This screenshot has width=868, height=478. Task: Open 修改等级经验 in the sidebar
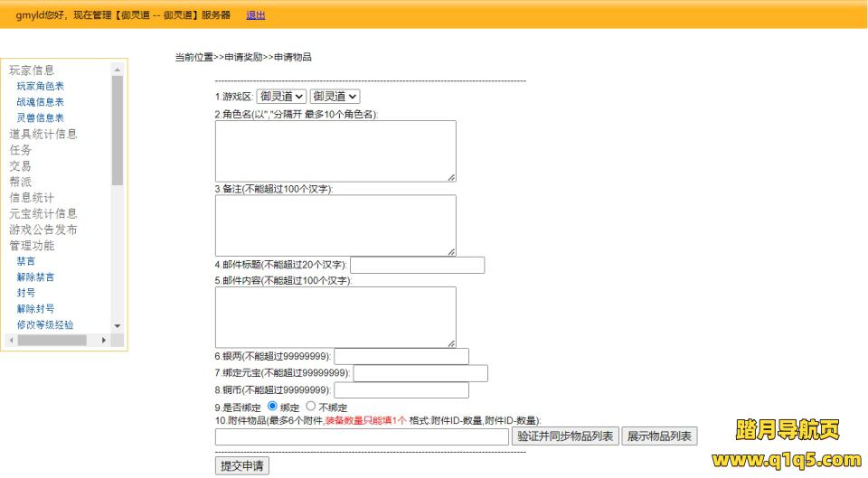(45, 324)
